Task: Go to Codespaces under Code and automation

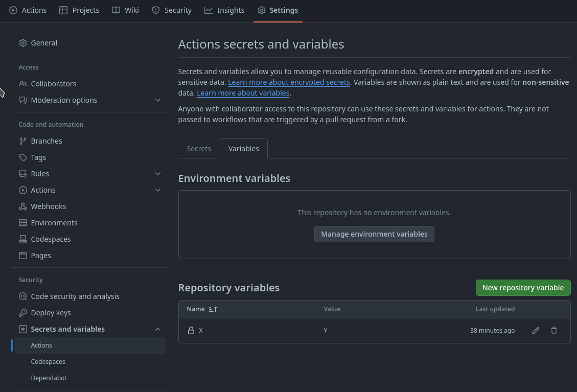Action: (51, 239)
